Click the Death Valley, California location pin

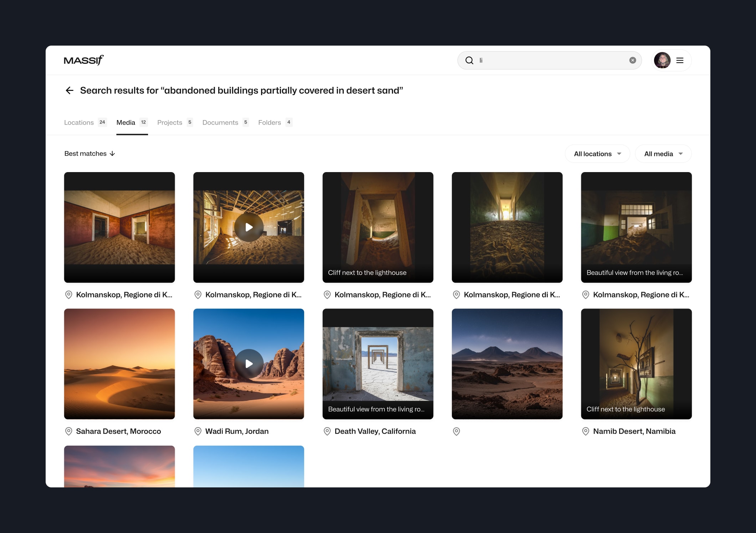(327, 431)
